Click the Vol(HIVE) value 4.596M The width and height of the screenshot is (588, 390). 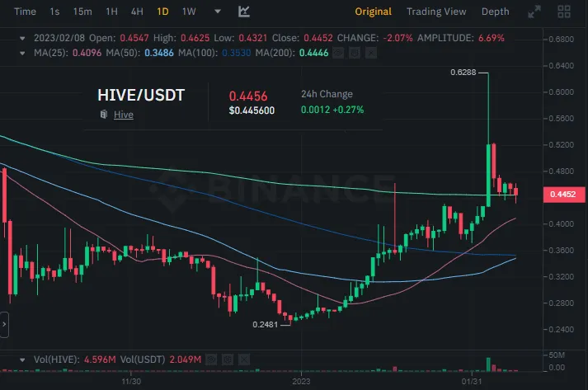(100, 359)
